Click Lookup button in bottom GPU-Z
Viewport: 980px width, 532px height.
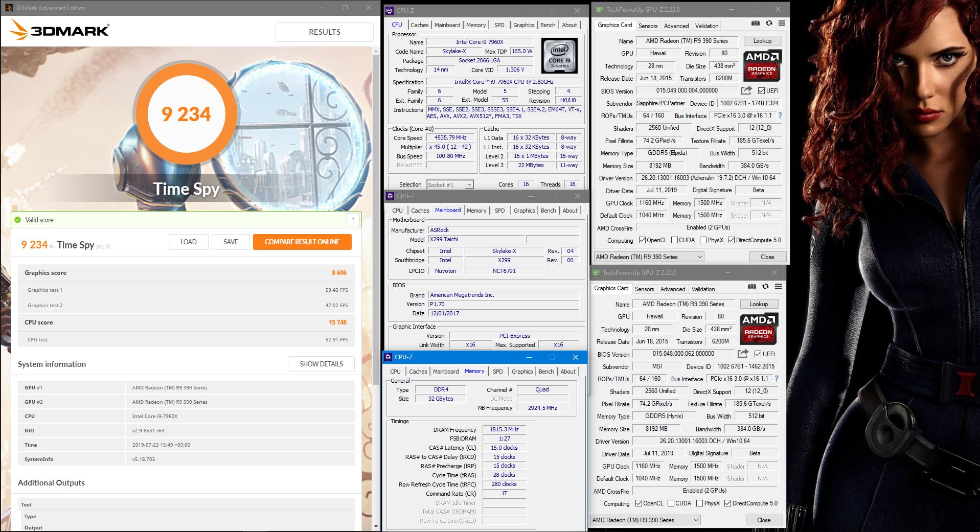(x=759, y=304)
